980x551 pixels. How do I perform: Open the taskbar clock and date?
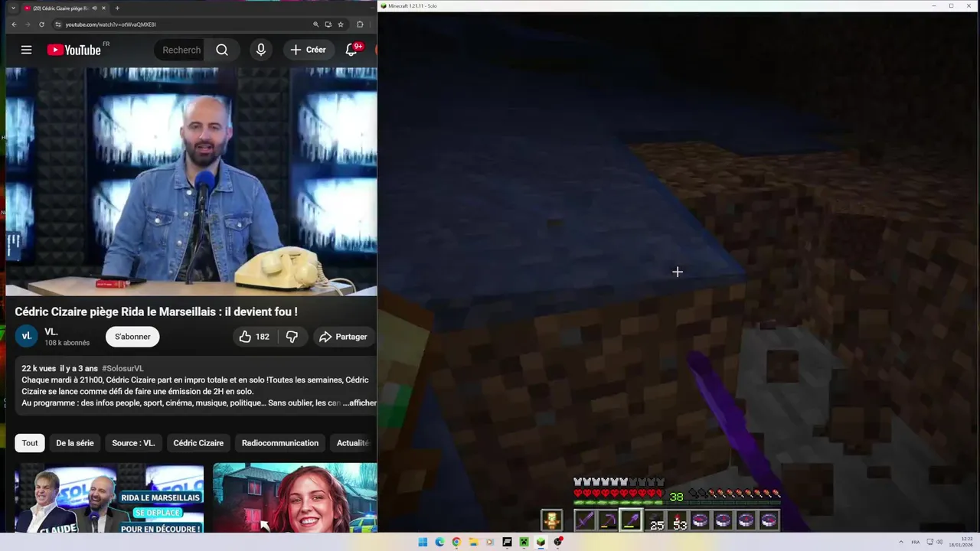(x=962, y=542)
